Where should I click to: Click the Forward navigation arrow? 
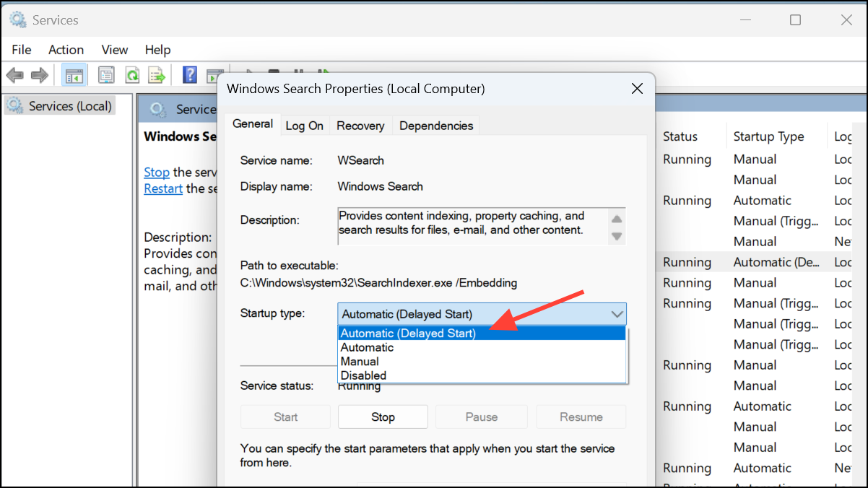pos(39,74)
